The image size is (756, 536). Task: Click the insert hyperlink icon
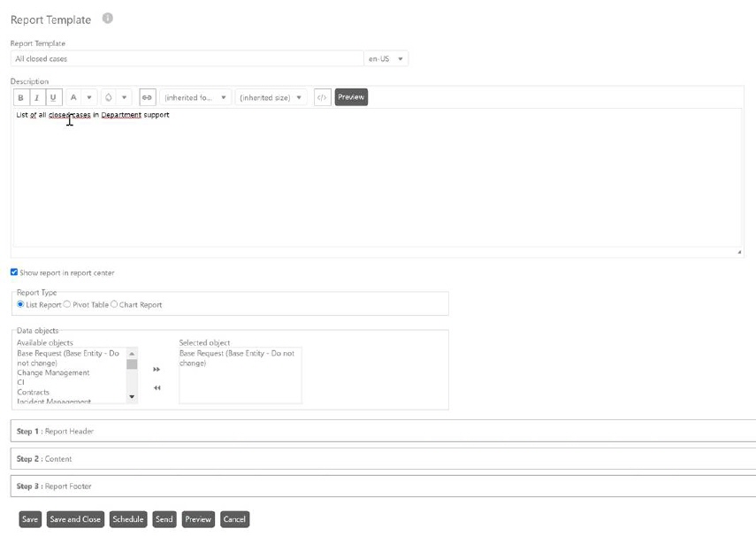point(147,97)
